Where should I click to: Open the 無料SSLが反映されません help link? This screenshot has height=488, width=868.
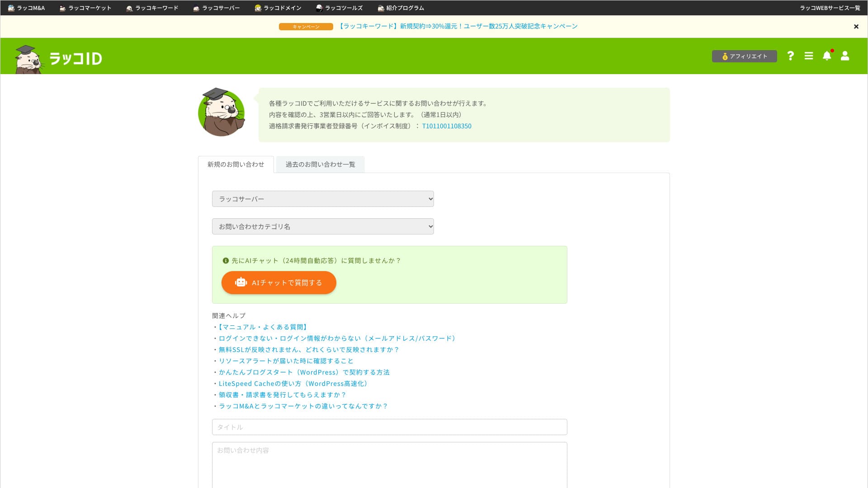point(309,350)
